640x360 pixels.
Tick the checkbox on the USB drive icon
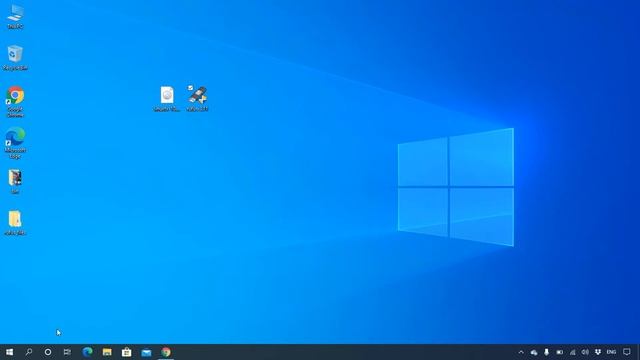pyautogui.click(x=190, y=88)
